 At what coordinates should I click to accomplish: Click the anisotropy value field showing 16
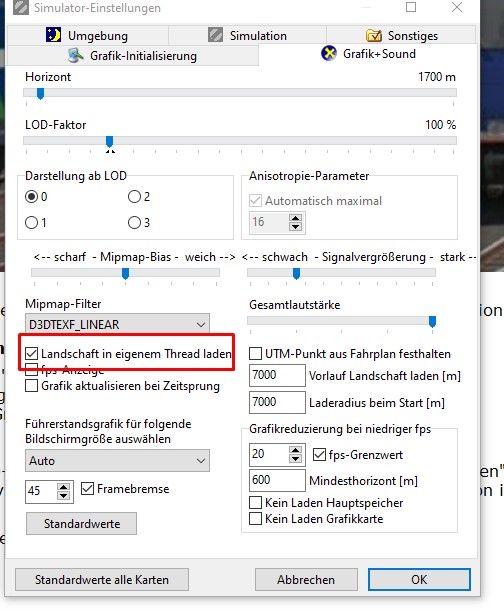tap(269, 223)
